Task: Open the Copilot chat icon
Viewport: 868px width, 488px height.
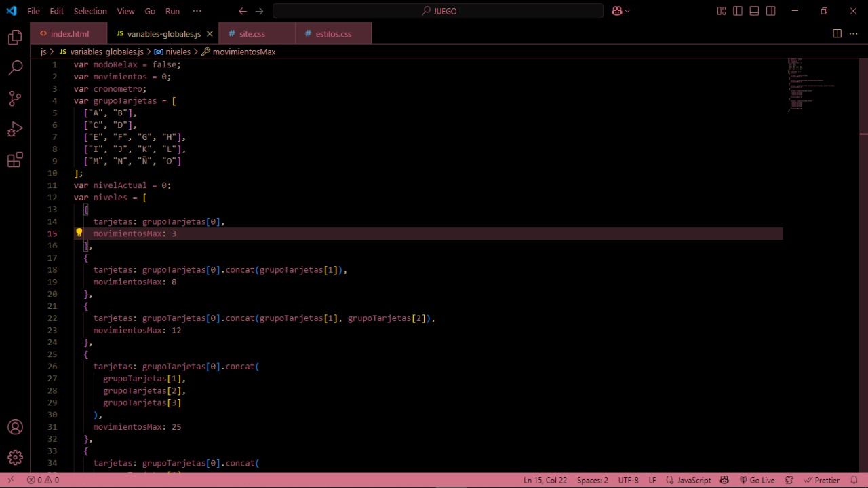Action: pos(617,11)
